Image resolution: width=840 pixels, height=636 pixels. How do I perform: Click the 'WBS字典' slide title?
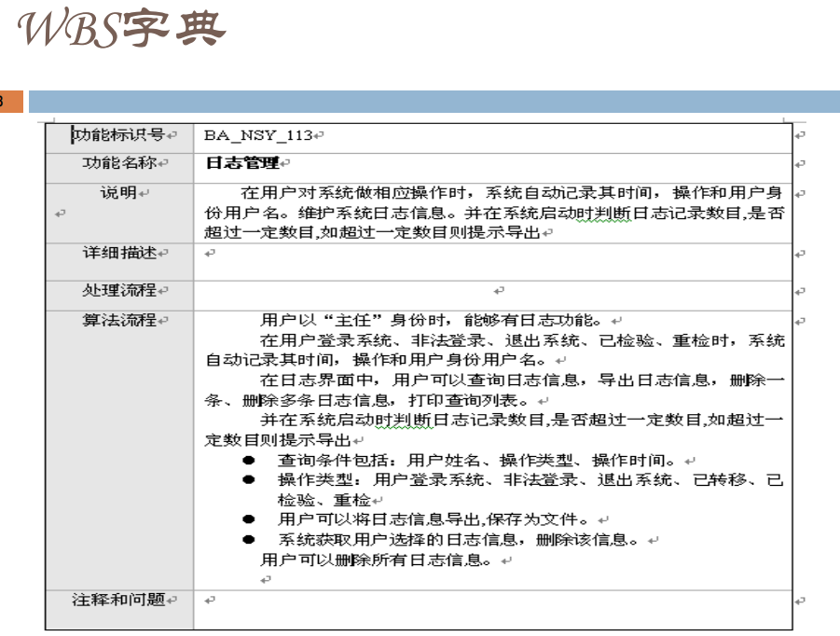(x=121, y=28)
